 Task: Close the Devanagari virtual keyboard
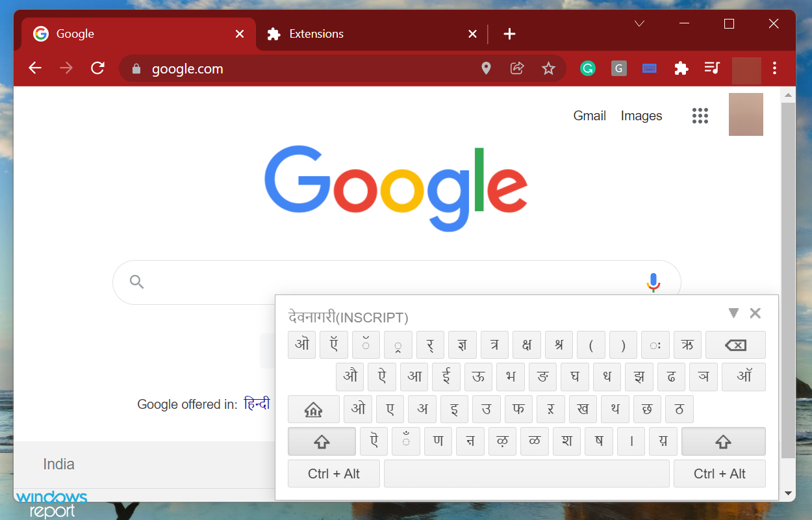point(755,313)
